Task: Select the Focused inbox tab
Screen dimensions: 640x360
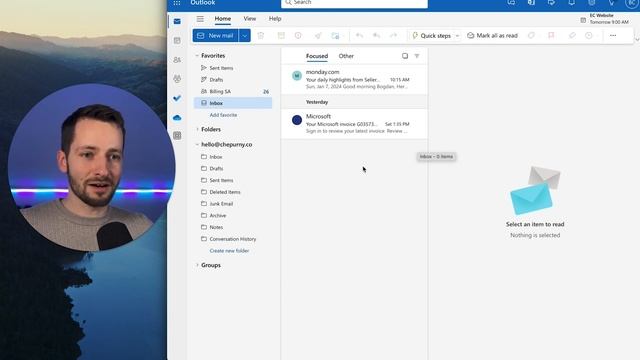Action: [317, 56]
